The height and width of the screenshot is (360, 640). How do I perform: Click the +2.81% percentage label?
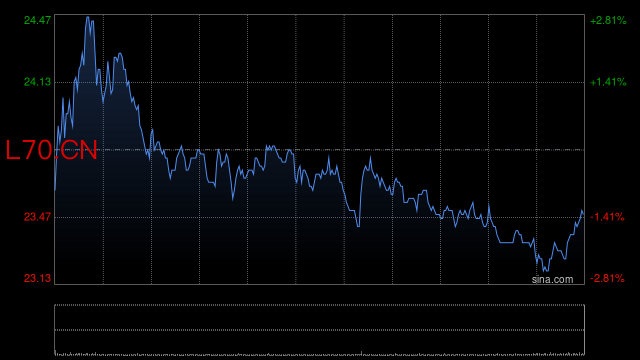point(608,20)
